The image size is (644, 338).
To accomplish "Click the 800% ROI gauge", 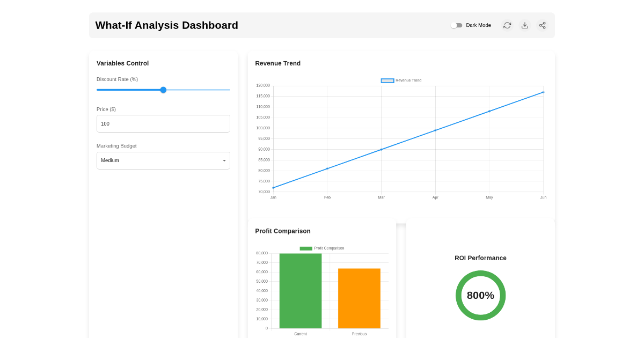I will (480, 295).
